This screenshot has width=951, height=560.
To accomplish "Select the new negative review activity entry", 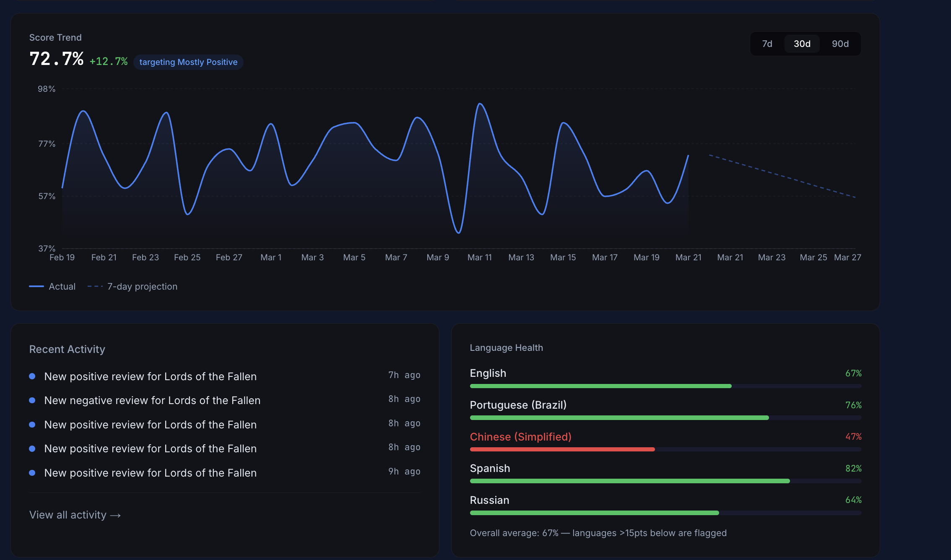I will [152, 400].
